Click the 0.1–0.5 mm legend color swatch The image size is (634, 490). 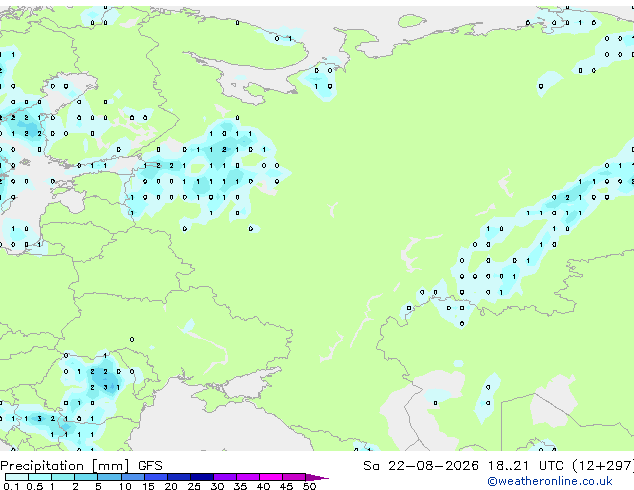tap(17, 477)
